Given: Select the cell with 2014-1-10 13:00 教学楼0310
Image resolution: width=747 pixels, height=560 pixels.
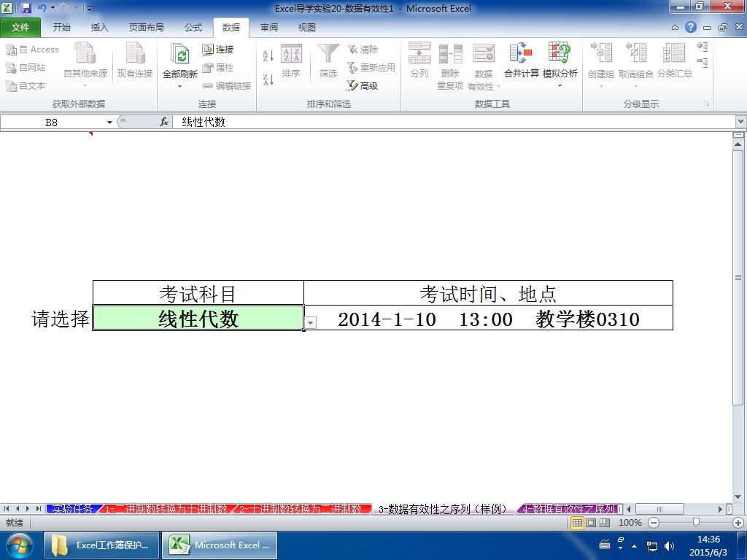Looking at the screenshot, I should tap(488, 318).
